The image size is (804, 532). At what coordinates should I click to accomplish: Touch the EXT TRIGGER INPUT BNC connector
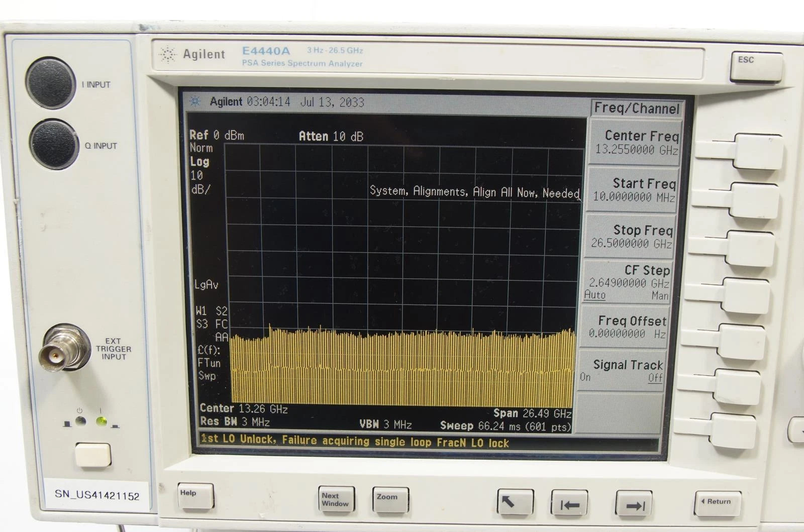(x=64, y=348)
